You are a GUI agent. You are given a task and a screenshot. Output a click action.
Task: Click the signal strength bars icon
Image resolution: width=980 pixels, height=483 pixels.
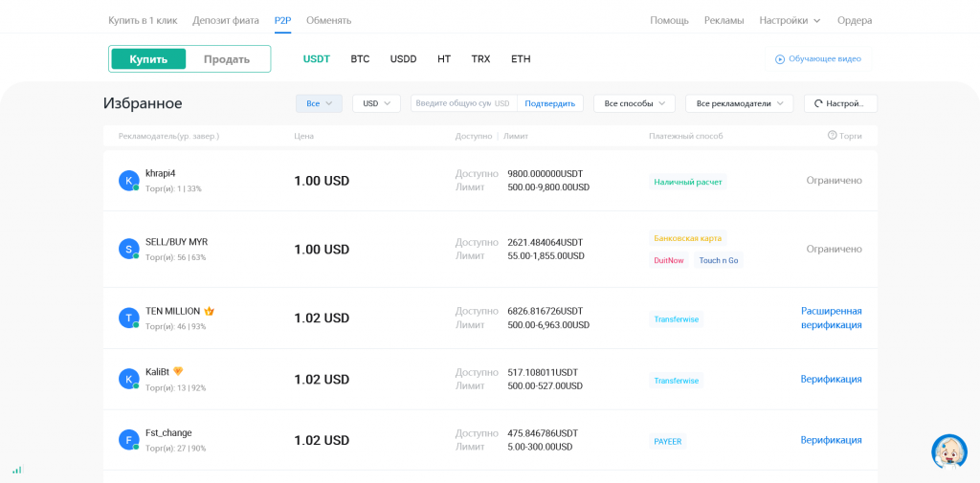pos(17,470)
